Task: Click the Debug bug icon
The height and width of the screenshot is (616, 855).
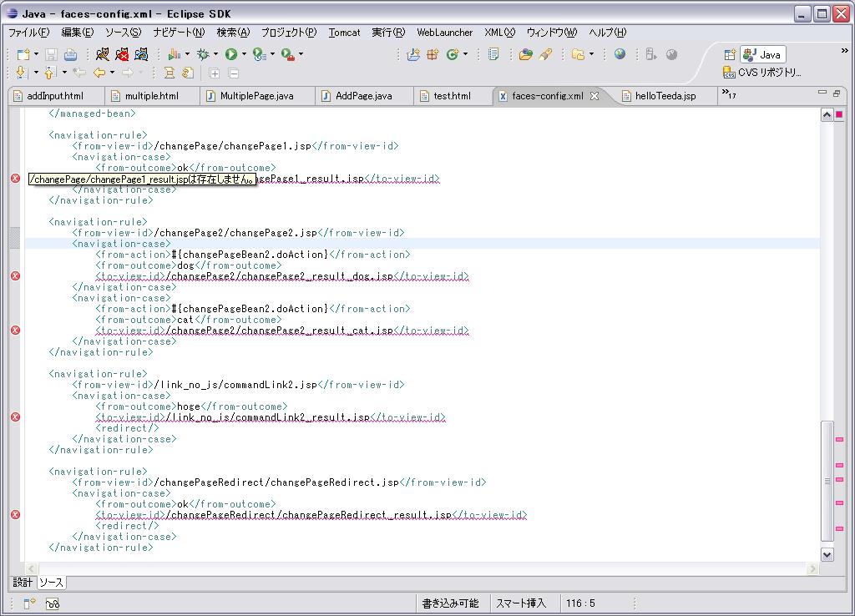Action: point(202,54)
